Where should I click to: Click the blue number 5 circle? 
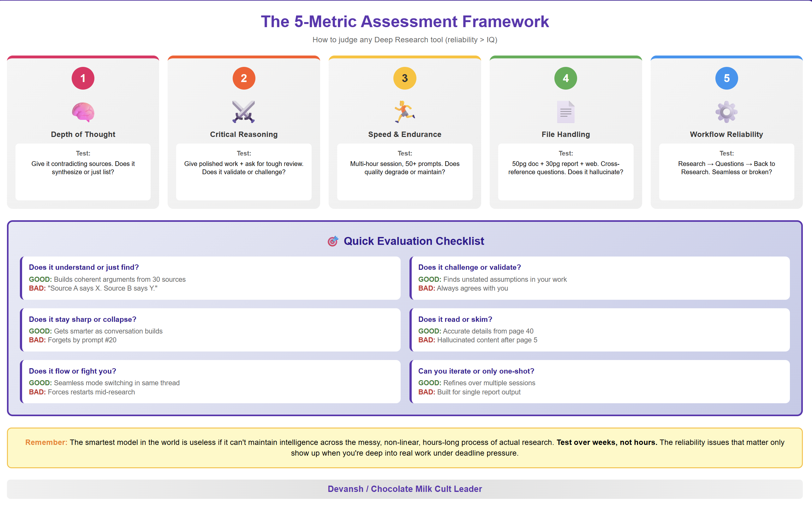(x=726, y=78)
